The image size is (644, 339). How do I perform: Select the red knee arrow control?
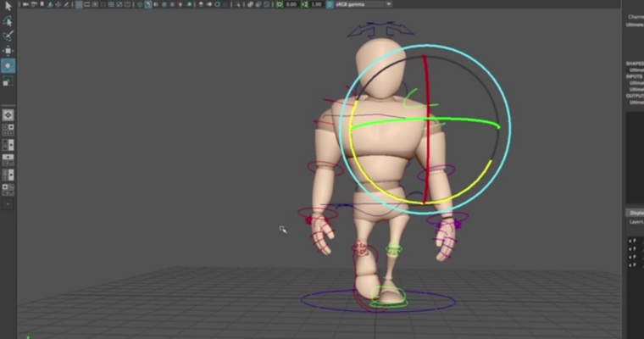click(x=360, y=247)
